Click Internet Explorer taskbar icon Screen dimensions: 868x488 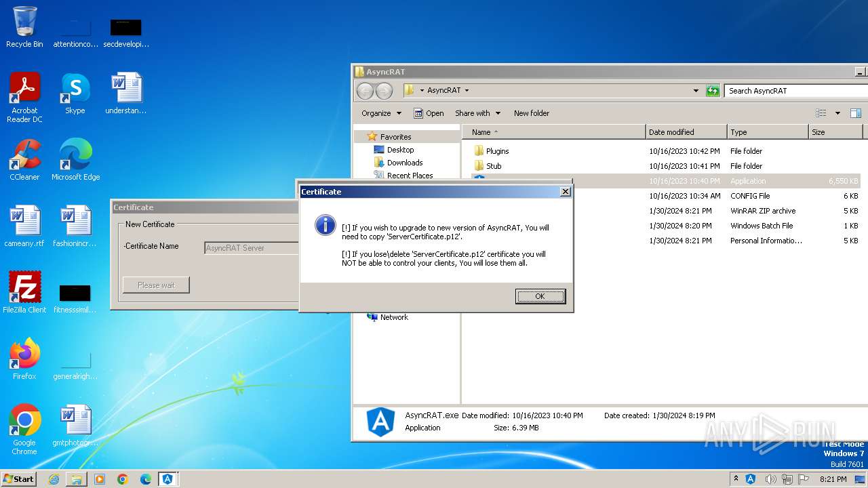[x=54, y=479]
